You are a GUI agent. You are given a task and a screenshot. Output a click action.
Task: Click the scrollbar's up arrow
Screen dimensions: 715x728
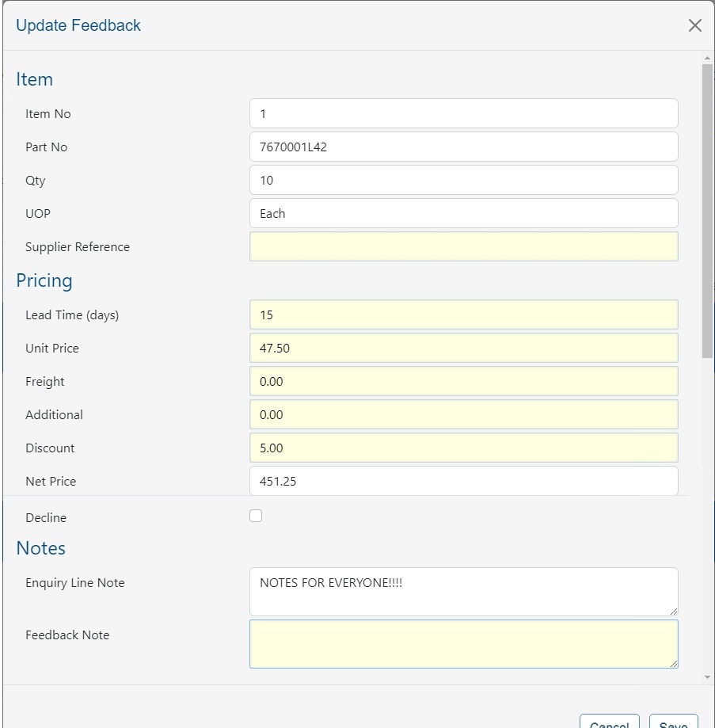(708, 59)
